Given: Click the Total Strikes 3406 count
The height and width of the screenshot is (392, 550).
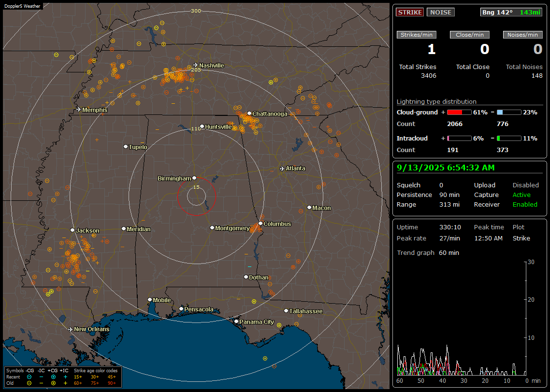Looking at the screenshot, I should click(429, 76).
